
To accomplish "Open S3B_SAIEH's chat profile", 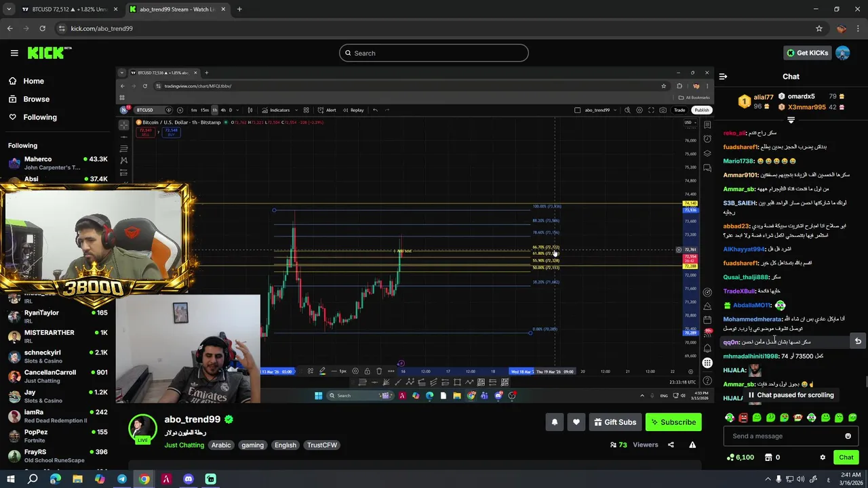I will click(739, 203).
